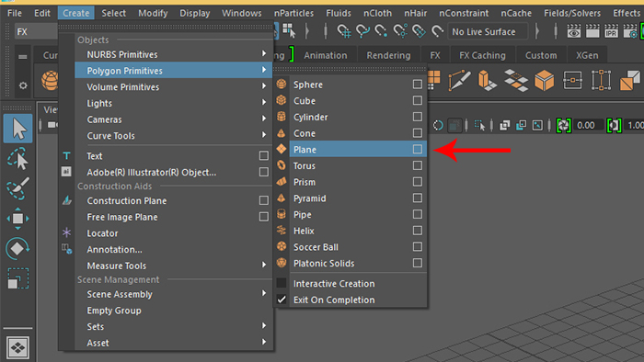Open option box for Free Image Plane
Image resolution: width=644 pixels, height=362 pixels.
coord(264,217)
